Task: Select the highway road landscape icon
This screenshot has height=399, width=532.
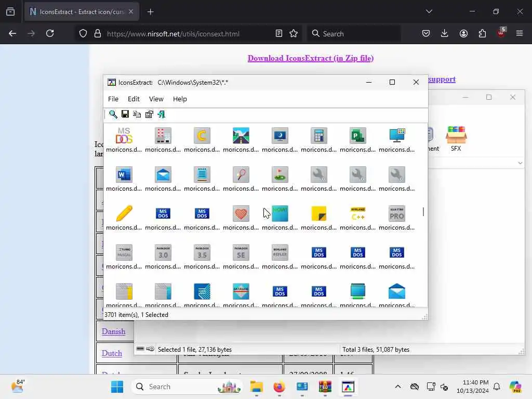Action: (x=241, y=136)
